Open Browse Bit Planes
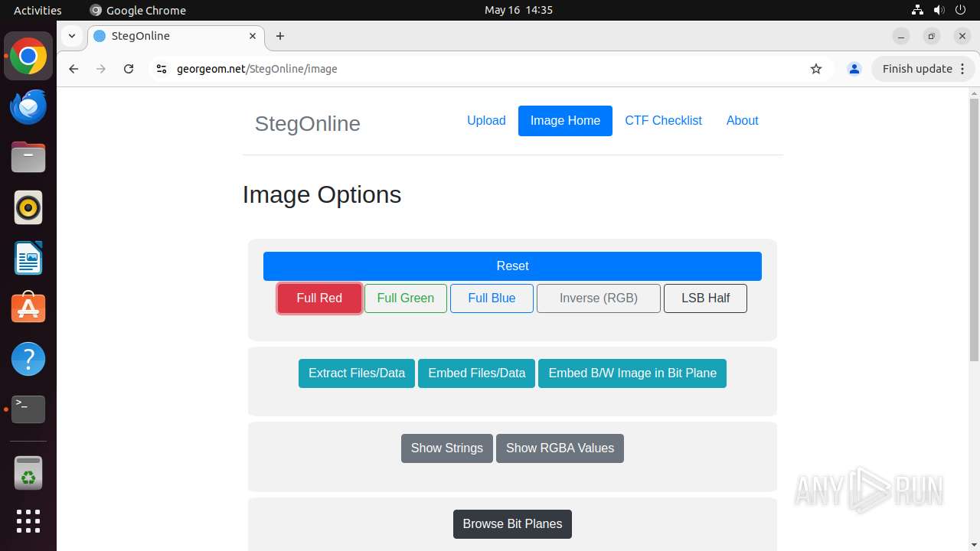Image resolution: width=980 pixels, height=551 pixels. click(512, 524)
